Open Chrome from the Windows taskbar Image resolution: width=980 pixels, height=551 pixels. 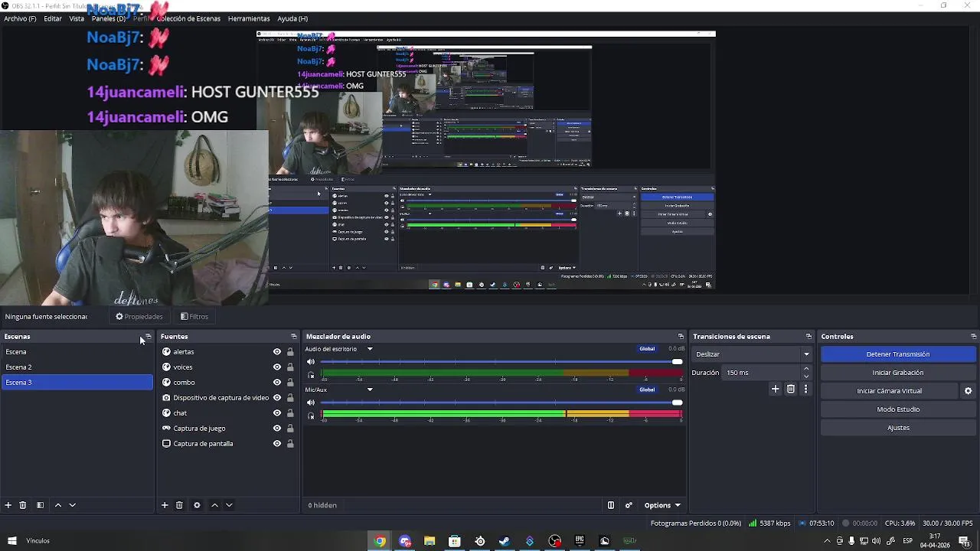(380, 541)
